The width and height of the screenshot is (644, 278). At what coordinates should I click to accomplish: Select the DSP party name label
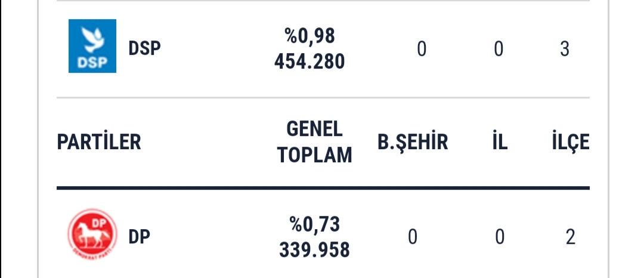pyautogui.click(x=144, y=48)
